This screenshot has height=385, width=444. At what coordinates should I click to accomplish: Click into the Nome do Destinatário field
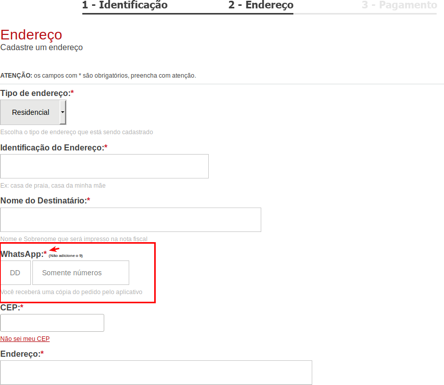coord(131,220)
